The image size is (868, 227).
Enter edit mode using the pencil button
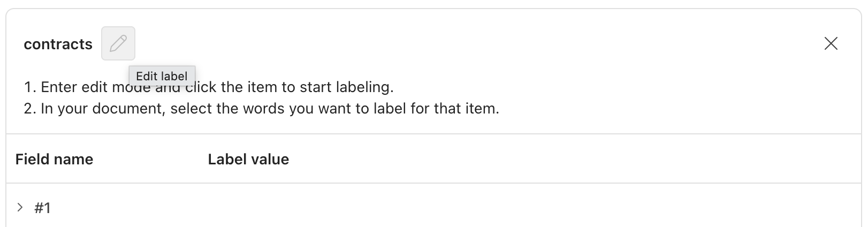[118, 43]
